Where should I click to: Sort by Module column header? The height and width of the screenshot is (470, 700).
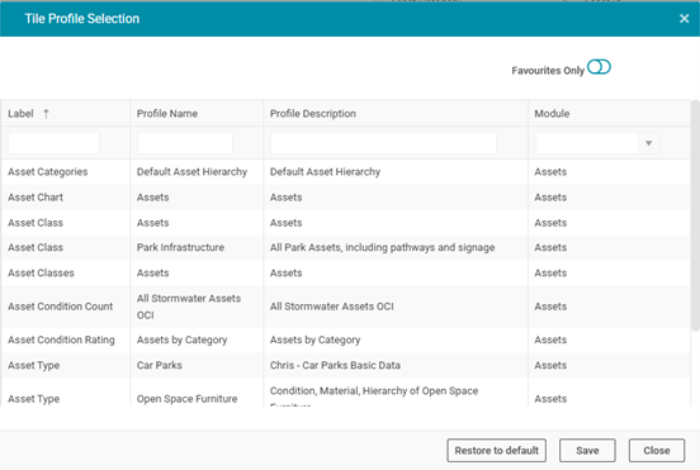point(552,114)
